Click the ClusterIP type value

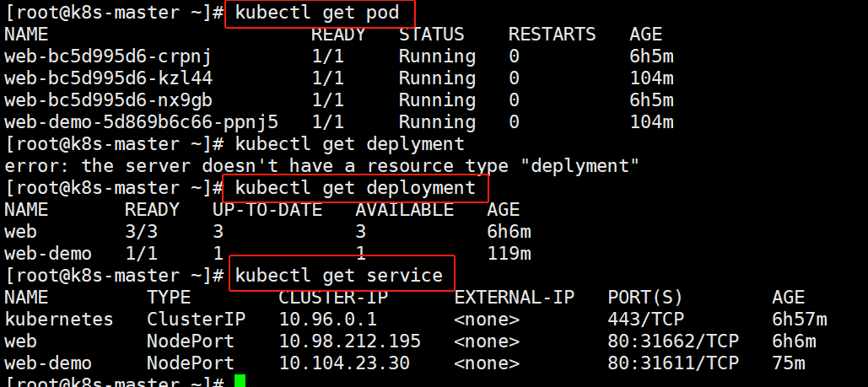tap(196, 320)
